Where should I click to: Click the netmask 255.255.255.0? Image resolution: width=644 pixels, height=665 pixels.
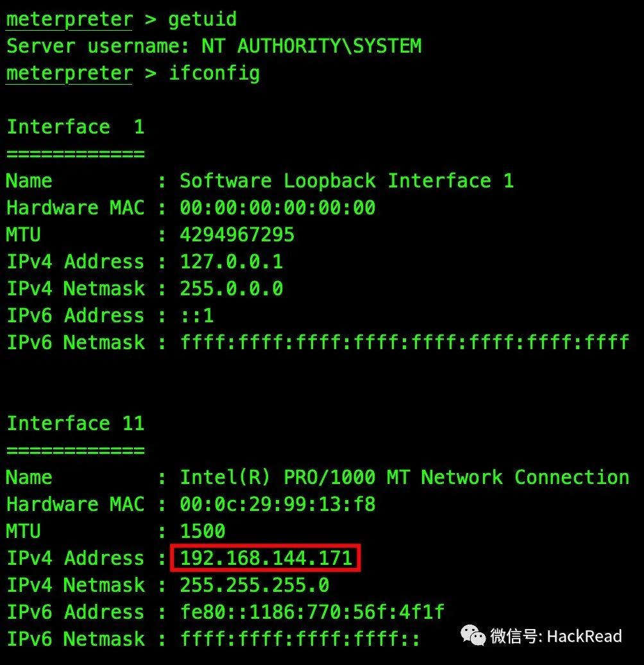click(x=254, y=585)
